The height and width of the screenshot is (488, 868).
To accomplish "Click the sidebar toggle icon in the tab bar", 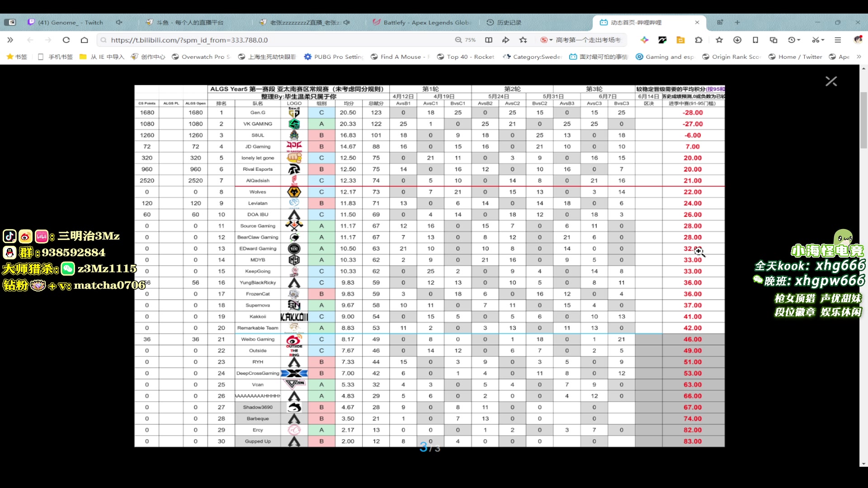I will click(x=10, y=22).
